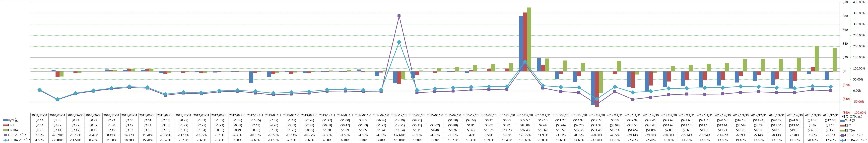Click the teal EBITDA margin peak marker in 2014/12/31
Screen dimensions: 868x143
(399, 42)
